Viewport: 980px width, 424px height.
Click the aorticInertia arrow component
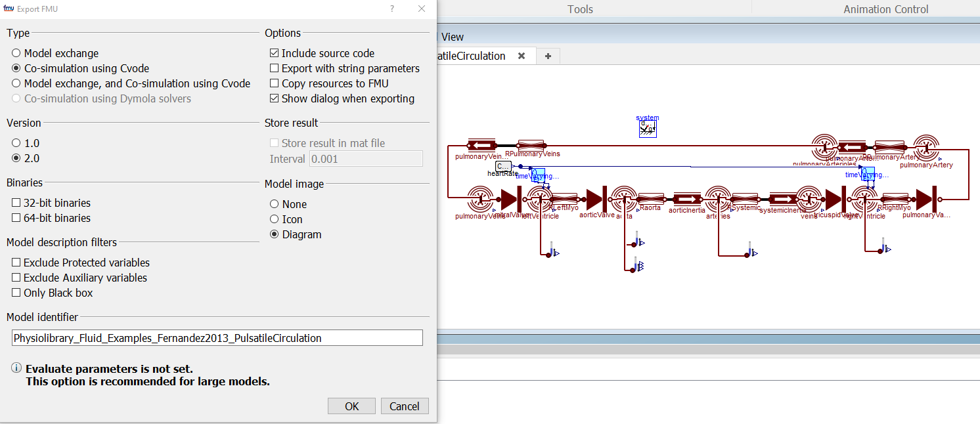[x=687, y=199]
